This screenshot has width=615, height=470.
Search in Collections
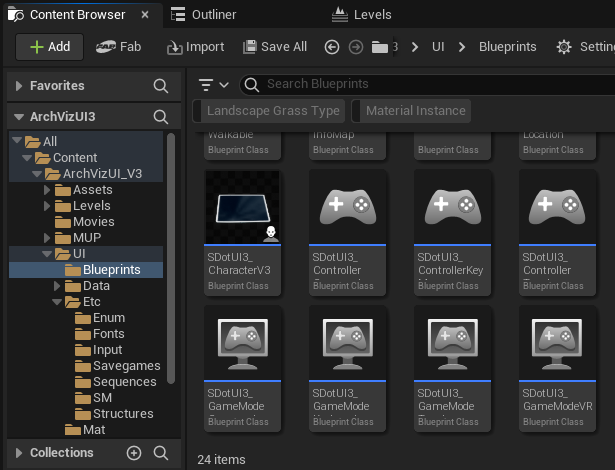pos(161,453)
